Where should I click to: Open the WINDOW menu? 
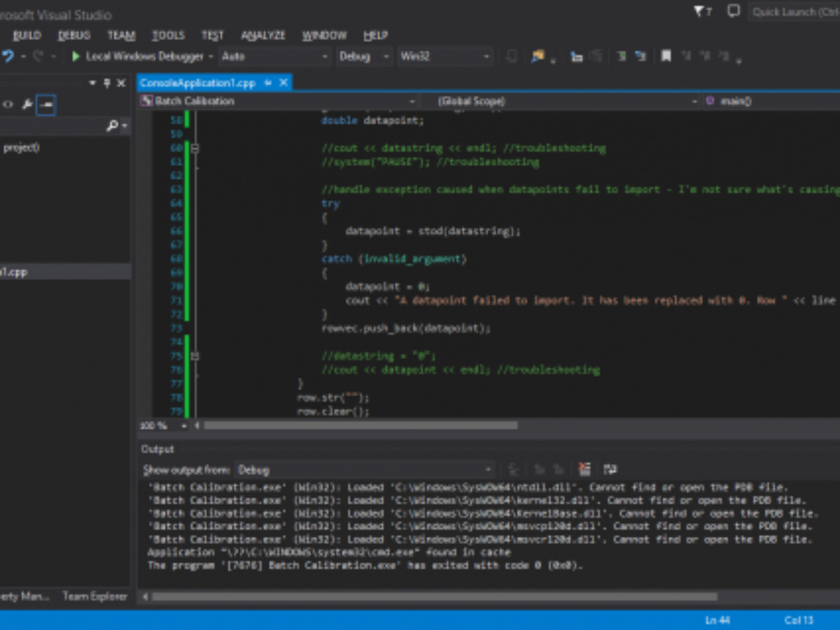click(x=324, y=35)
